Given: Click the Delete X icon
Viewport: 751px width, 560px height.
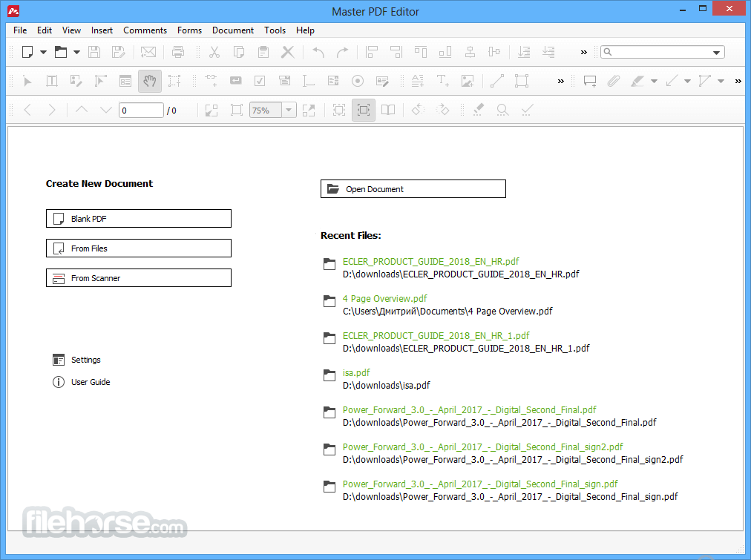Looking at the screenshot, I should (287, 52).
